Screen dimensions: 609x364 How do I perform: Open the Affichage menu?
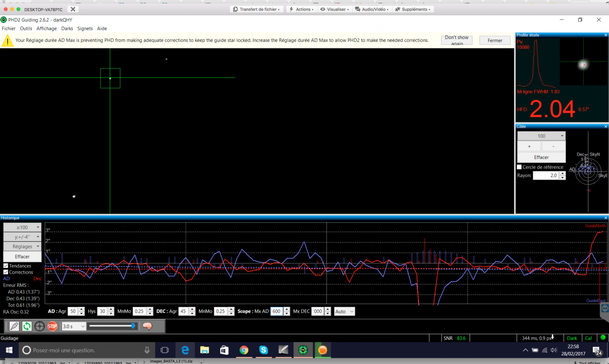pos(47,29)
